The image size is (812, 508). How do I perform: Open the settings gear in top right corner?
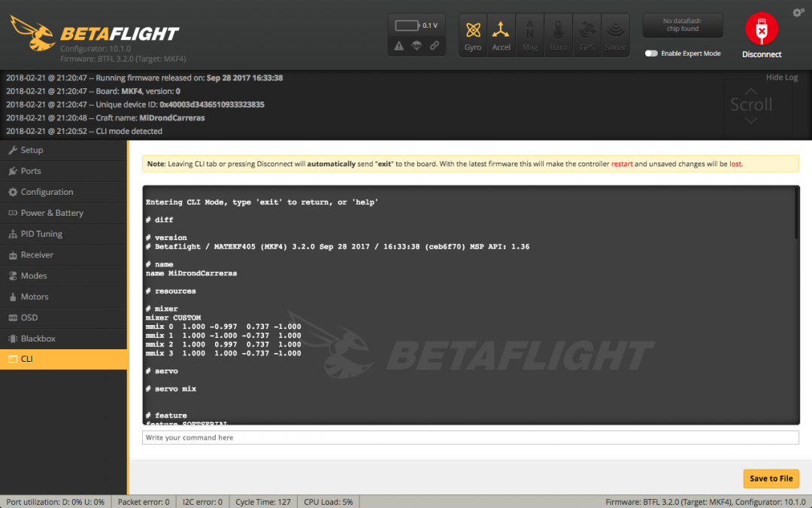point(798,12)
